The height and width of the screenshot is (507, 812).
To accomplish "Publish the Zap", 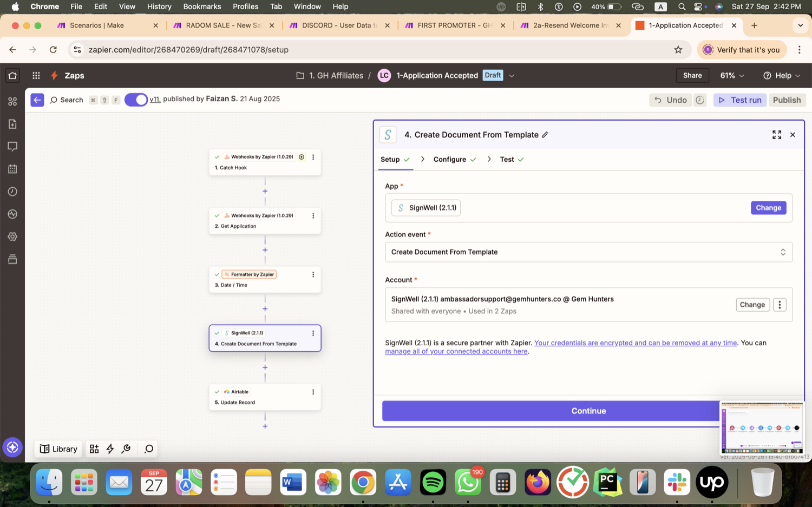I will [x=787, y=100].
